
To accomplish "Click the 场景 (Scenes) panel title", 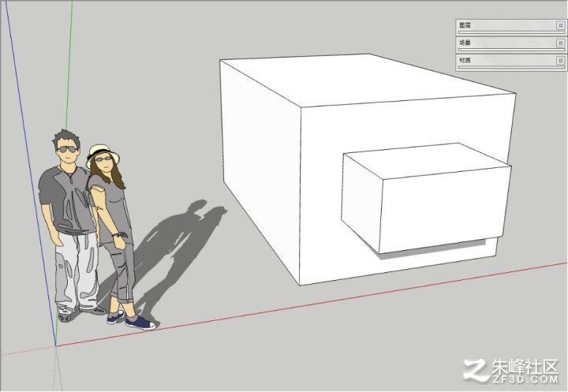I will click(465, 43).
